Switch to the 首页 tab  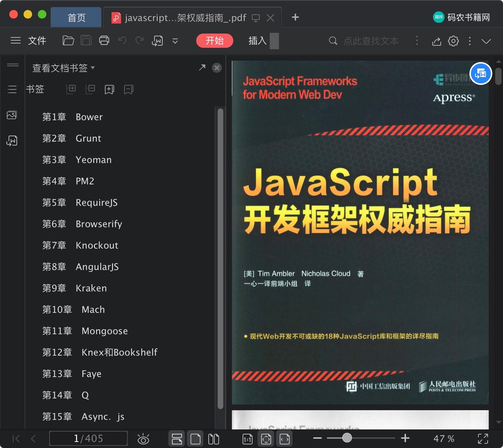coord(76,17)
